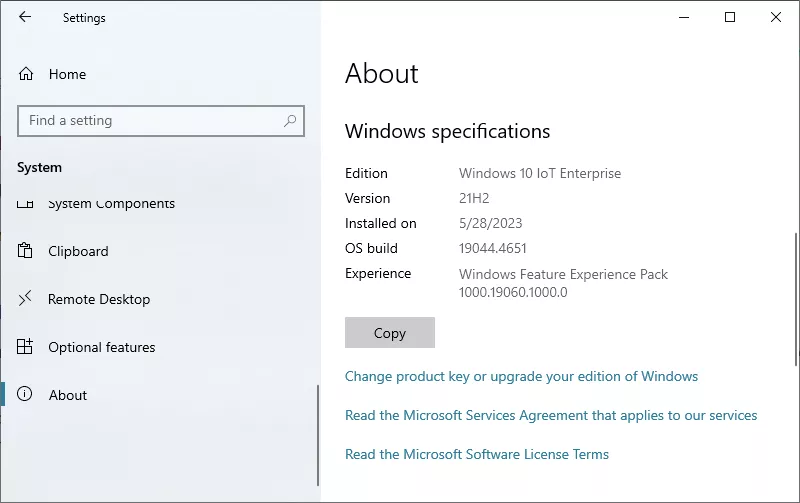The width and height of the screenshot is (800, 503).
Task: Open Microsoft Software License Terms link
Action: (477, 454)
